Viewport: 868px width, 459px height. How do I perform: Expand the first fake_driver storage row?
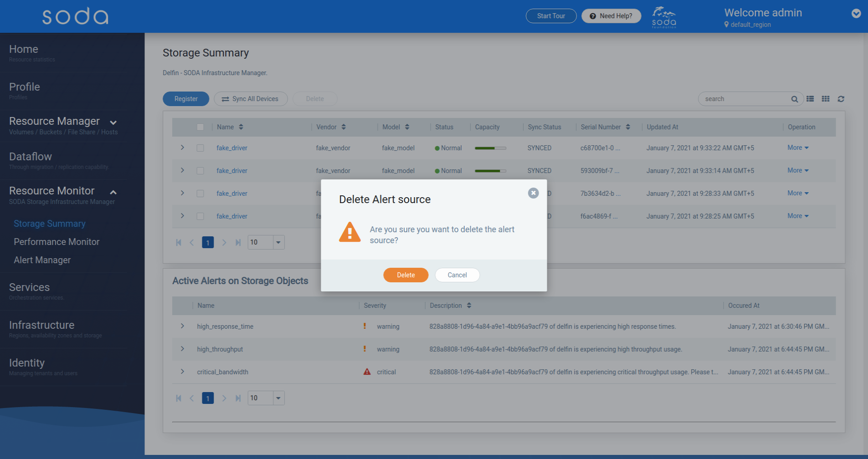click(x=182, y=148)
